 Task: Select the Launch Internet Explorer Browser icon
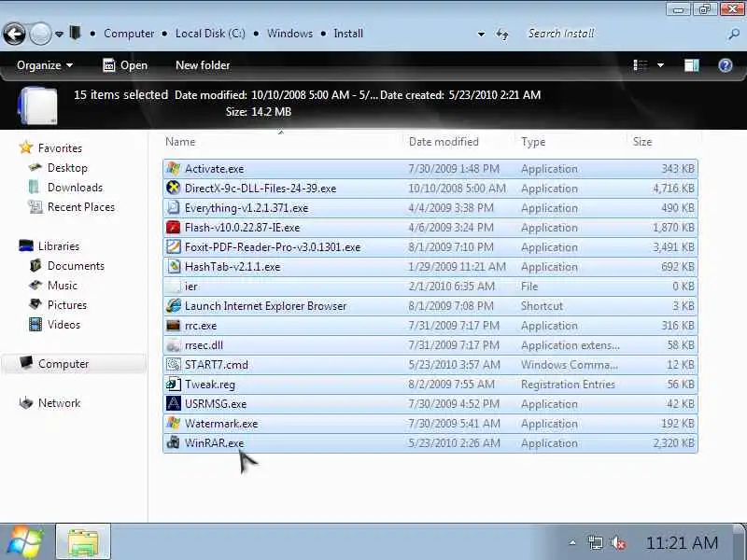coord(174,305)
